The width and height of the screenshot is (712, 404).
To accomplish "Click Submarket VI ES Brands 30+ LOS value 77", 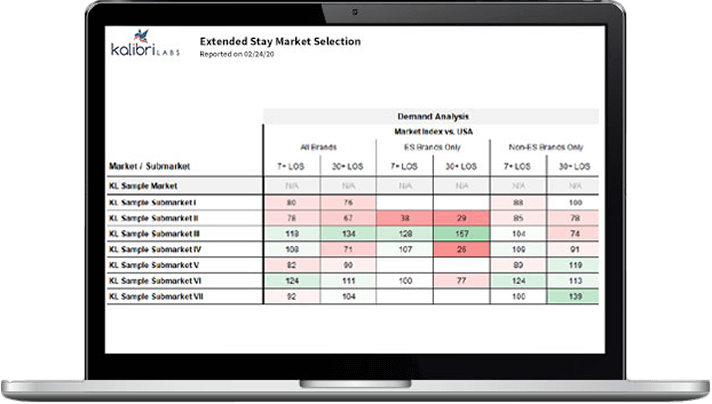I will [462, 281].
